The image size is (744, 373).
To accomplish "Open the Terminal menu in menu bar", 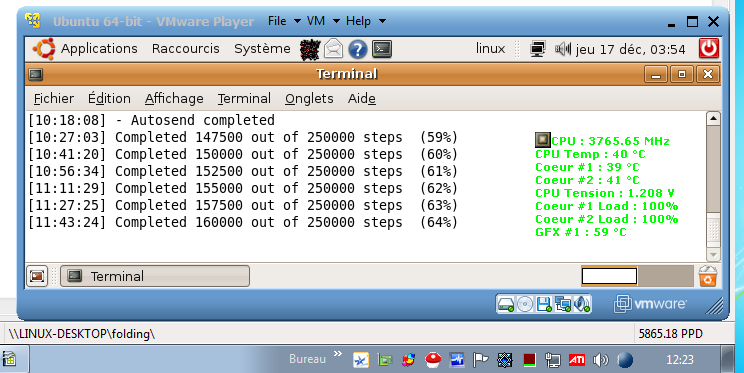I will [x=244, y=98].
